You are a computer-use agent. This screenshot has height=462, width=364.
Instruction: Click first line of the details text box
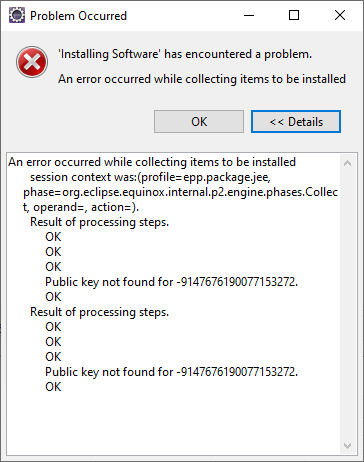152,162
